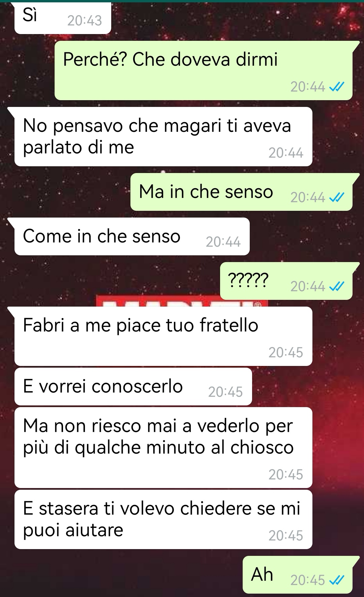Screen dimensions: 364x597
Task: Select message 'Perché? Che doveva dirmi'
Action: coord(204,70)
